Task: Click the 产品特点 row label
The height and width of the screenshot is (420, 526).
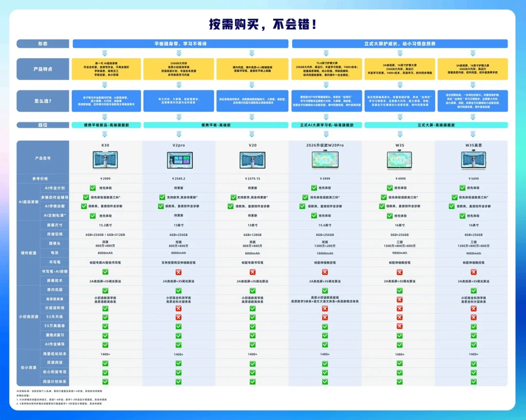Action: point(43,69)
